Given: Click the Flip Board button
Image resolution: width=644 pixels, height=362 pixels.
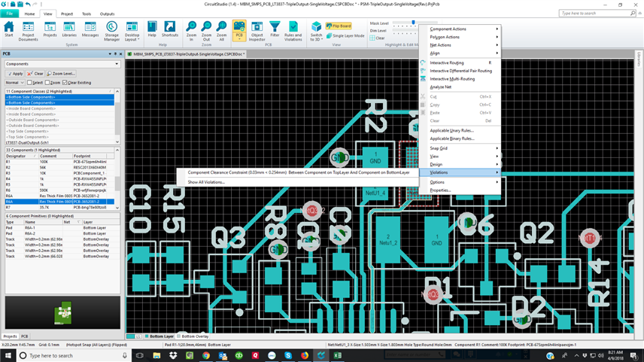Looking at the screenshot, I should [340, 26].
